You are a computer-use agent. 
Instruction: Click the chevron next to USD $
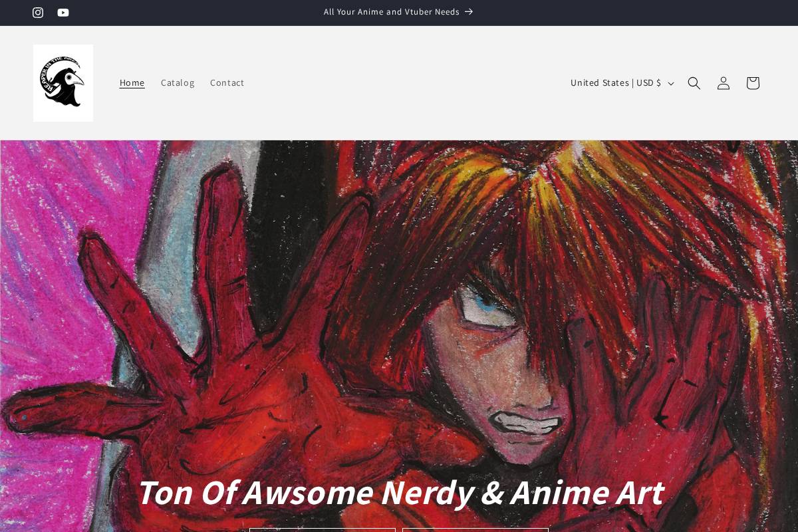pyautogui.click(x=670, y=83)
